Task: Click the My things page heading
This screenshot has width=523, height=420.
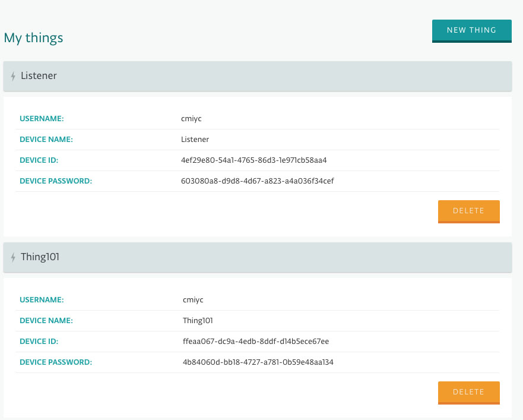Action: [x=33, y=38]
